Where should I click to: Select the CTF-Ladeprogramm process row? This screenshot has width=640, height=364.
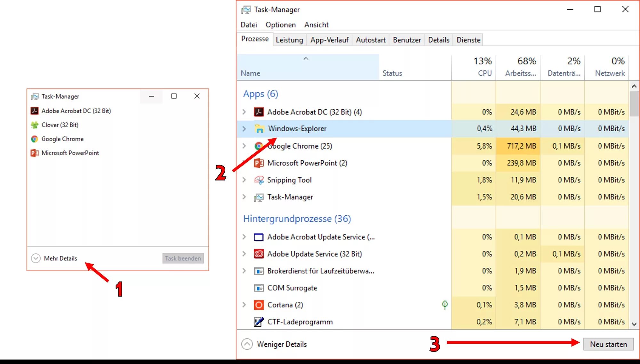coord(433,322)
